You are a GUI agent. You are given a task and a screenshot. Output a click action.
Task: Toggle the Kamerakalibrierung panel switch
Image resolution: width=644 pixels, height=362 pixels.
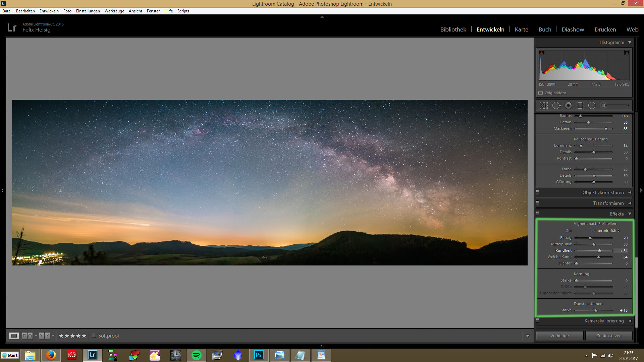[537, 321]
